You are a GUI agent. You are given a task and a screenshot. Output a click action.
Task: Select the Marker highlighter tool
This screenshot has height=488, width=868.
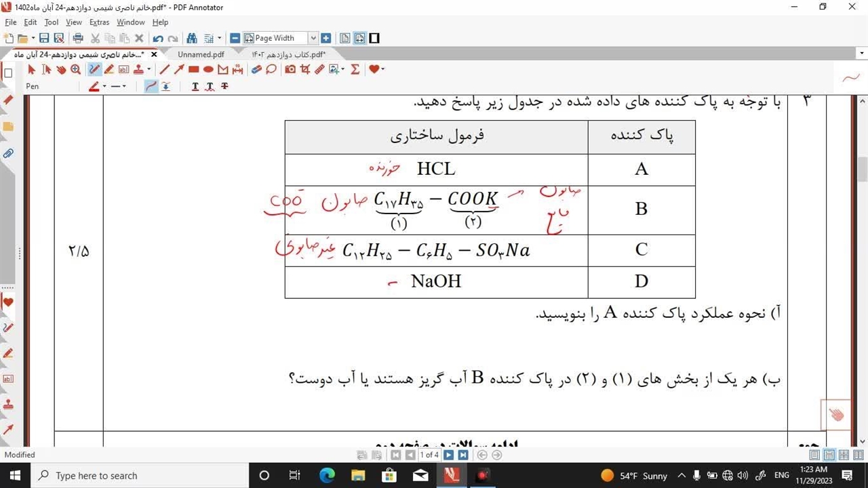pos(109,69)
